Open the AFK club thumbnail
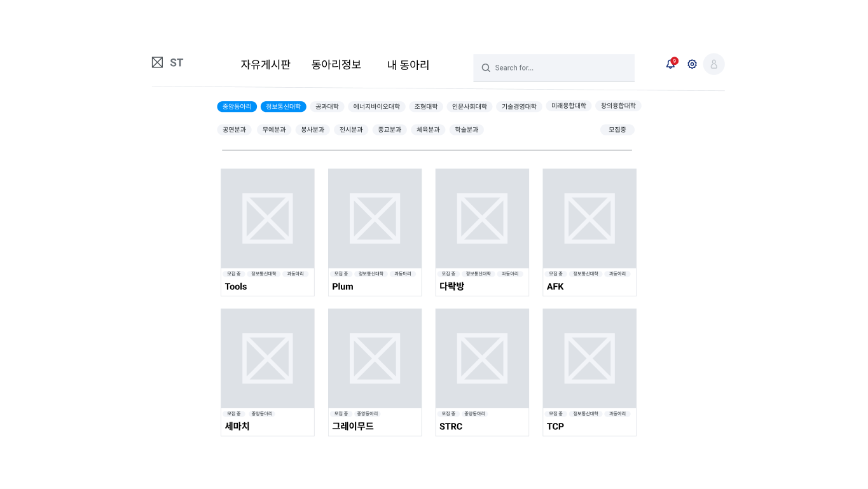868x489 pixels. [x=589, y=218]
